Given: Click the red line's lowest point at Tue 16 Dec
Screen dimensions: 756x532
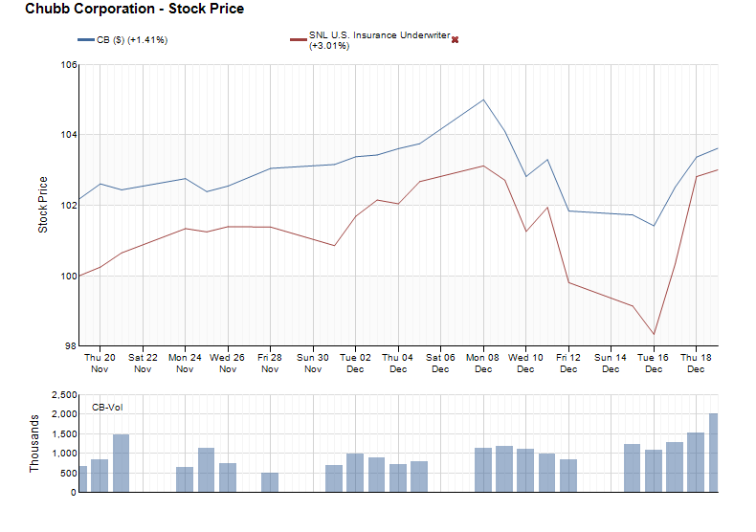Looking at the screenshot, I should coord(654,334).
